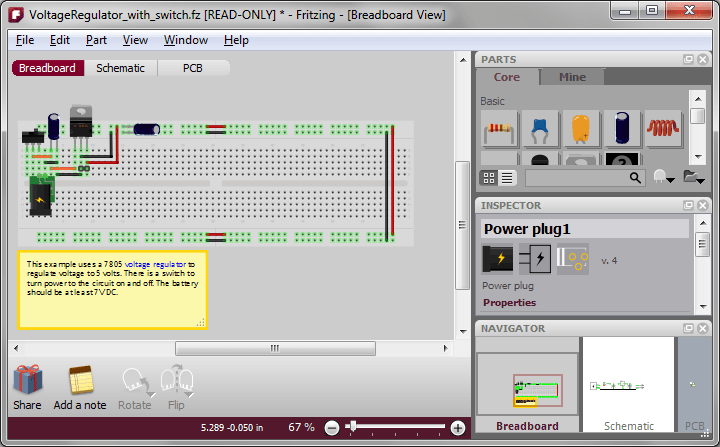This screenshot has width=720, height=447.
Task: Select the orange tantalum capacitor part
Action: pos(581,128)
